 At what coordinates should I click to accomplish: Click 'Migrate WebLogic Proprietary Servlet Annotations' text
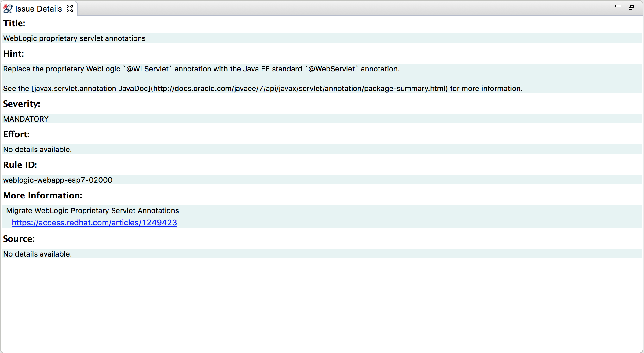(x=92, y=210)
